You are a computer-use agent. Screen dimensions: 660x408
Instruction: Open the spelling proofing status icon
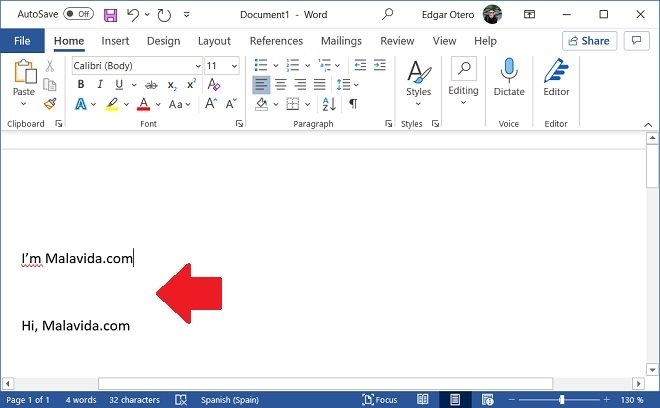(181, 400)
